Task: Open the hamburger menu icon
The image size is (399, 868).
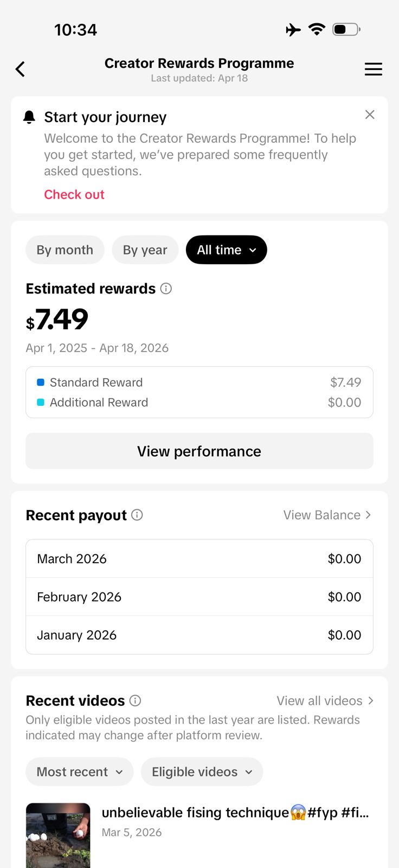Action: click(x=373, y=69)
